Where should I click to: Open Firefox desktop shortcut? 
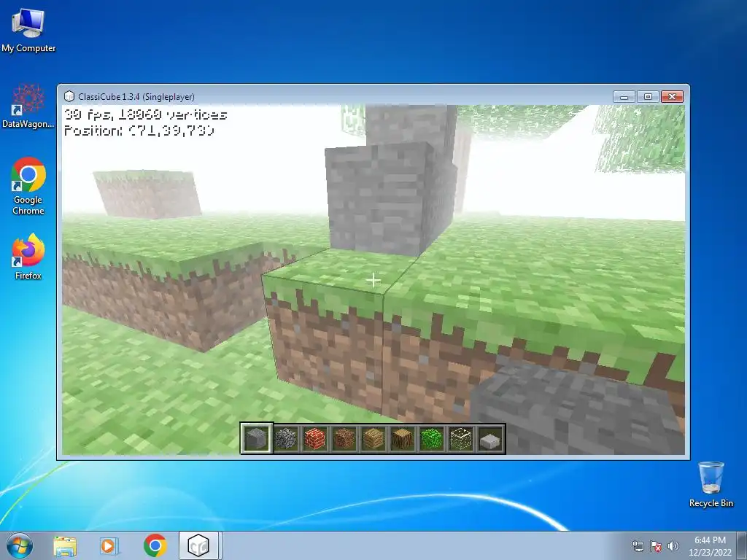point(28,256)
